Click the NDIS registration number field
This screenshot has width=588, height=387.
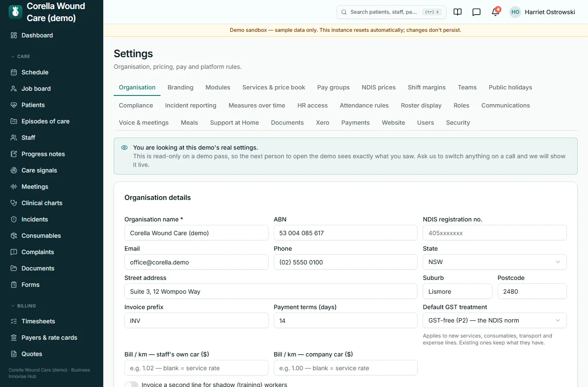[495, 233]
